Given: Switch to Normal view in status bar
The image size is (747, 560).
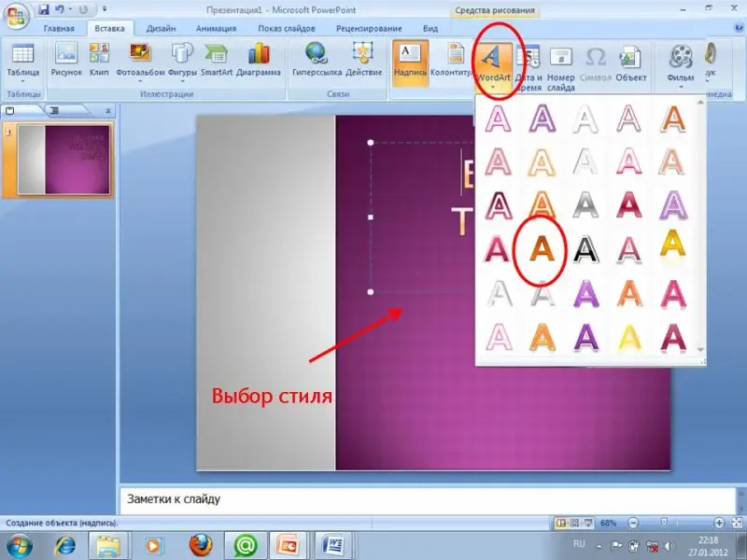Looking at the screenshot, I should tap(561, 522).
